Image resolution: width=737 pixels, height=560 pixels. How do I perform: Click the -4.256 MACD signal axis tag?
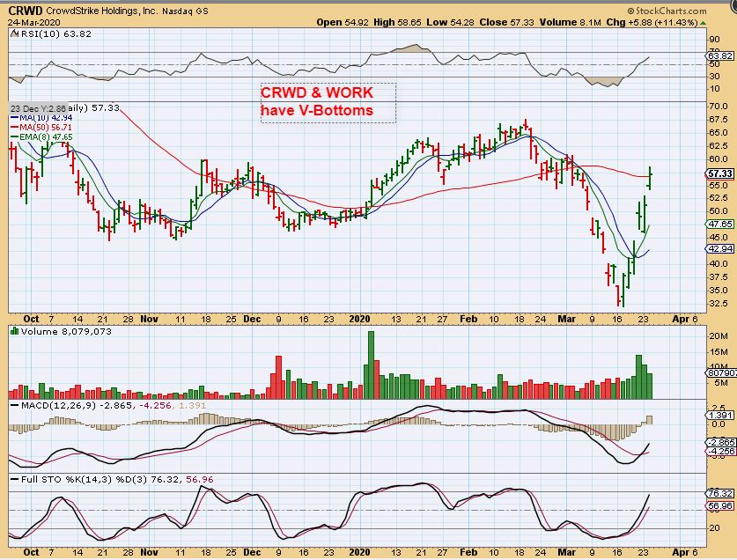pyautogui.click(x=719, y=451)
